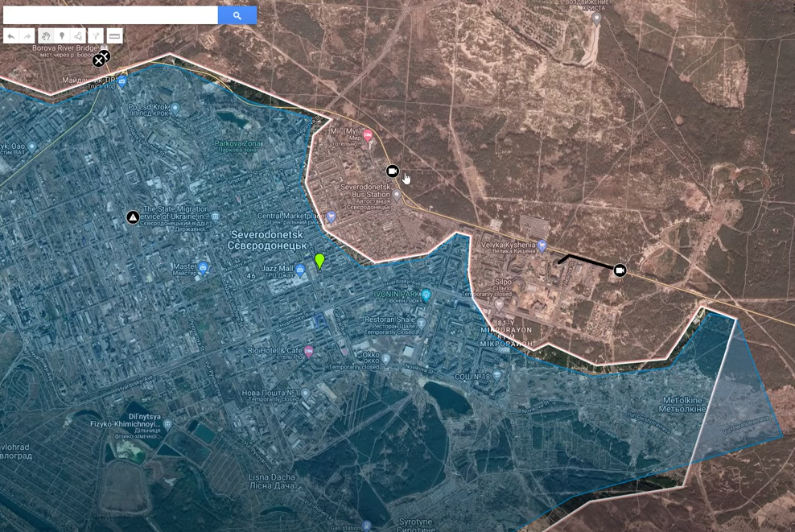This screenshot has height=532, width=795.
Task: Click the Central Marketplace pin
Action: click(331, 217)
